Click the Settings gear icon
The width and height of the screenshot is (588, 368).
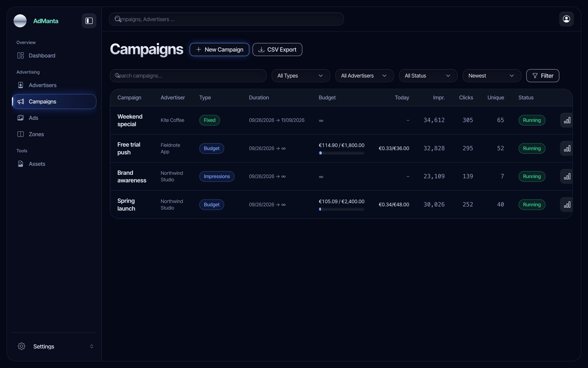coord(22,346)
